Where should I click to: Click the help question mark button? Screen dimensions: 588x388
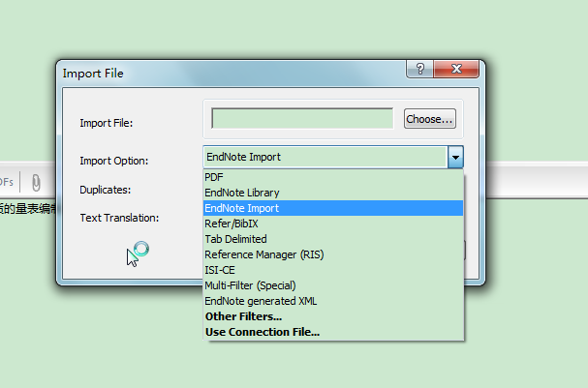[x=419, y=69]
